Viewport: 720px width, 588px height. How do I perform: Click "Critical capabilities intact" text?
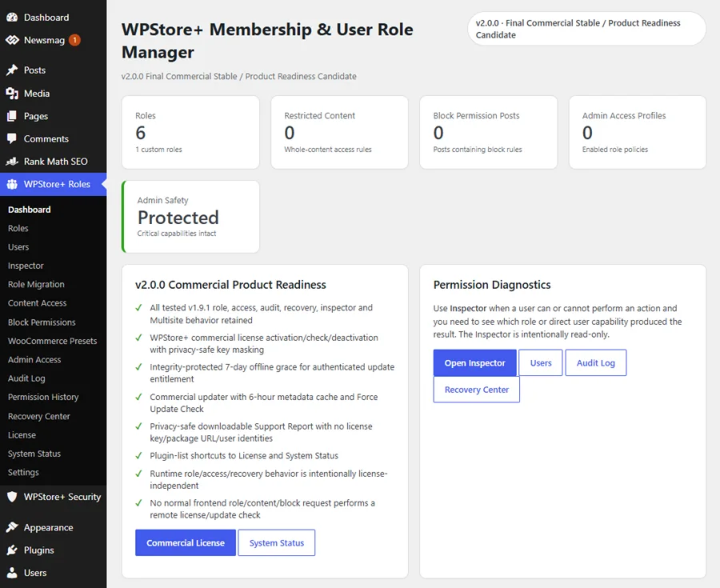coord(176,234)
